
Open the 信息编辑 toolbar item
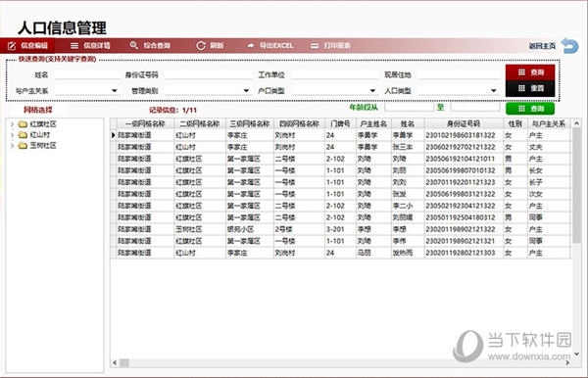27,46
